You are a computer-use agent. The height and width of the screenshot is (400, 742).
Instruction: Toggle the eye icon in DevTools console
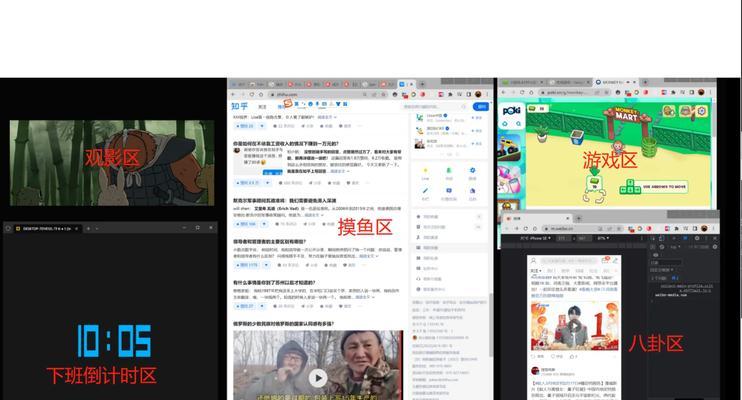(x=656, y=255)
